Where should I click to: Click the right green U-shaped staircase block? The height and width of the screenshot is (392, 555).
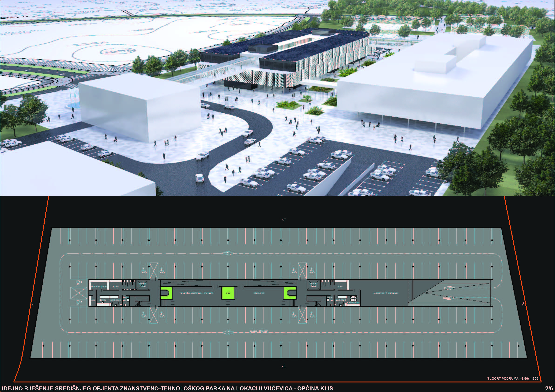click(x=290, y=293)
